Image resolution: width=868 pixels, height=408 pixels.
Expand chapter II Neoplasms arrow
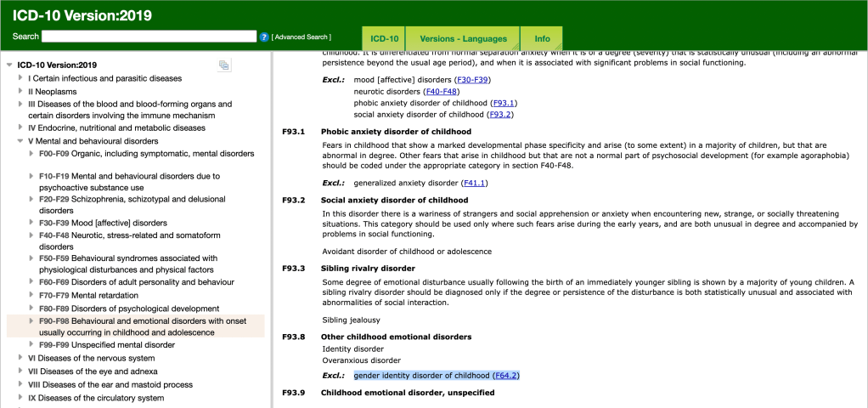point(20,91)
